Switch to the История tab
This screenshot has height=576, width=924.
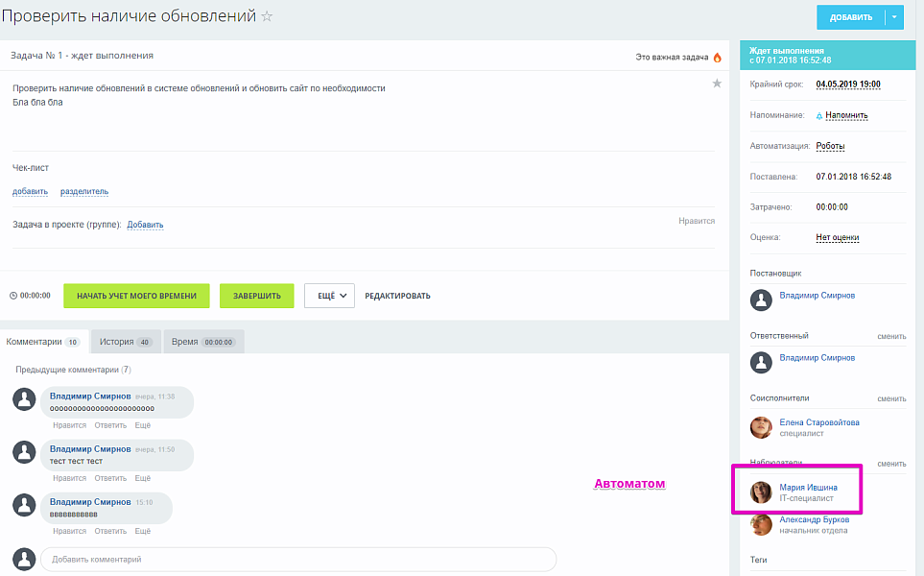point(125,342)
